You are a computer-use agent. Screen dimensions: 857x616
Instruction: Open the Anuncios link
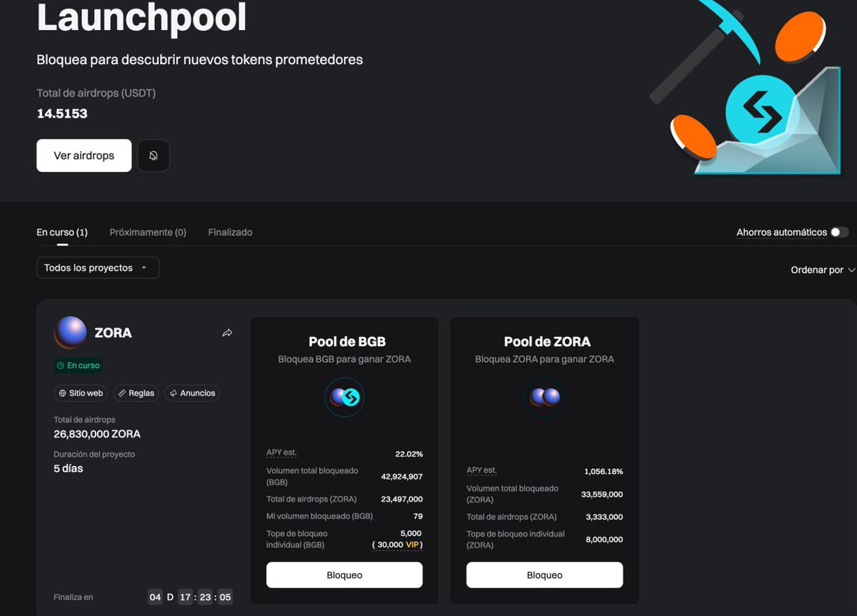(x=192, y=393)
